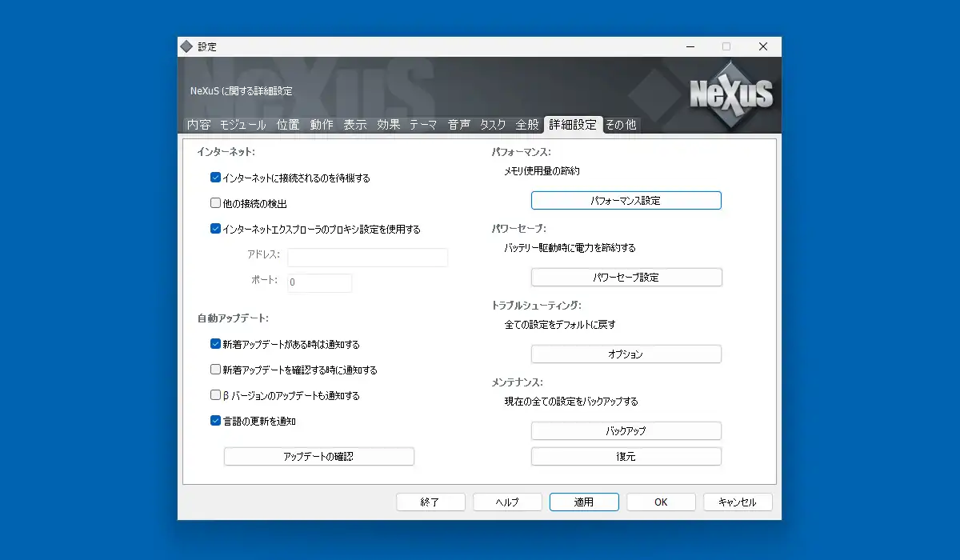This screenshot has width=960, height=560.
Task: Select the 位置 tab
Action: click(288, 125)
